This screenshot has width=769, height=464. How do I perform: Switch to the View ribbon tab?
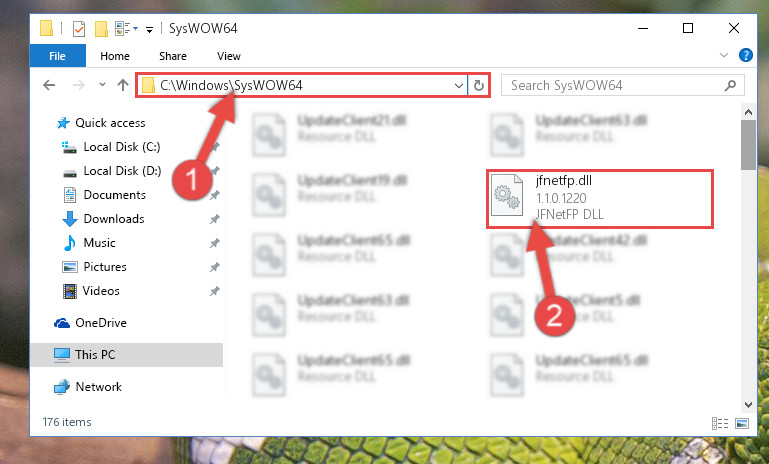[229, 56]
